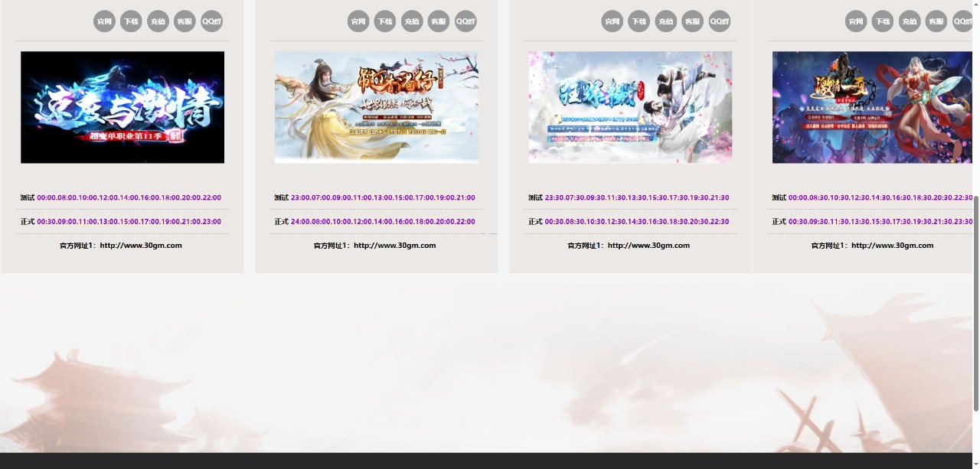This screenshot has width=980, height=469.
Task: Visit 官方网址1 link on third game card
Action: pyautogui.click(x=629, y=246)
